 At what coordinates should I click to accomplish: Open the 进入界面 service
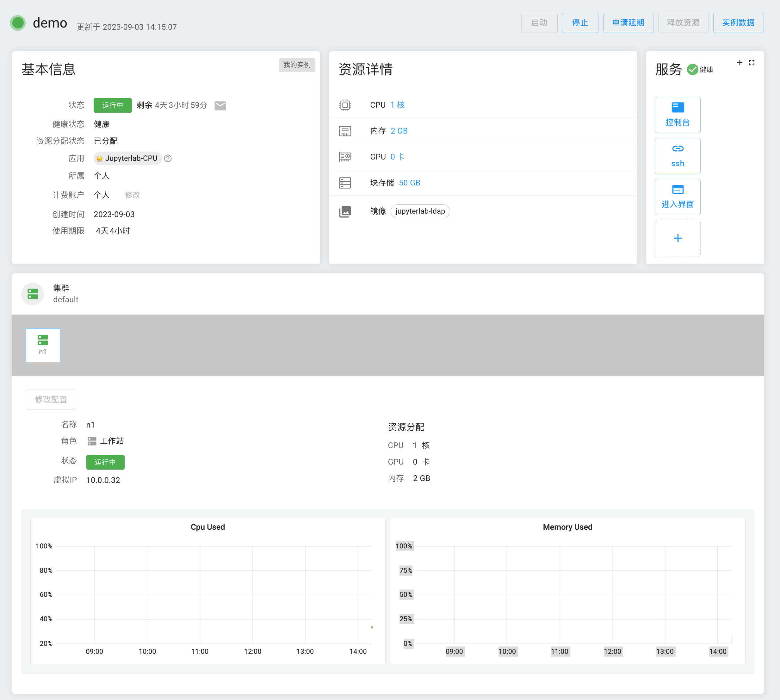pos(678,197)
